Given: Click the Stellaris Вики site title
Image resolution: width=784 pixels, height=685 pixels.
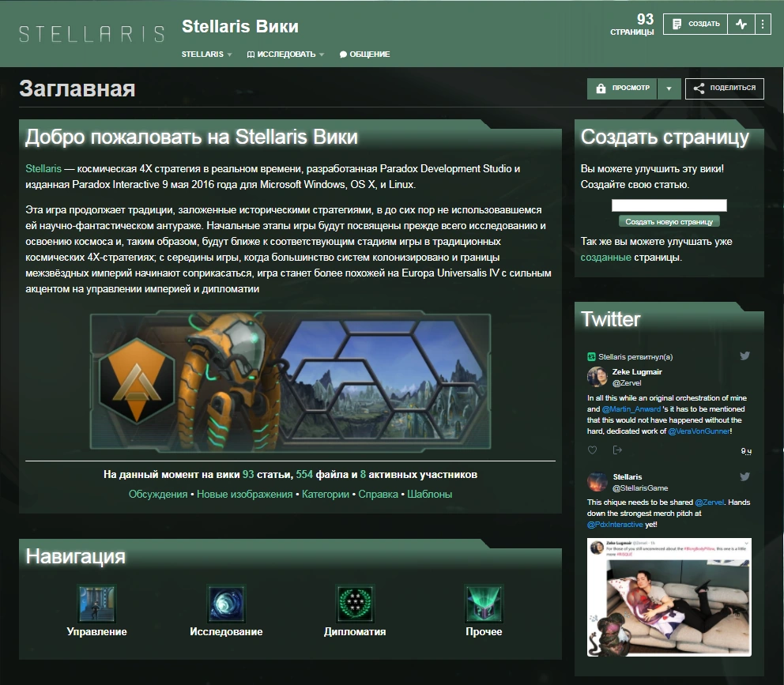Looking at the screenshot, I should click(240, 26).
